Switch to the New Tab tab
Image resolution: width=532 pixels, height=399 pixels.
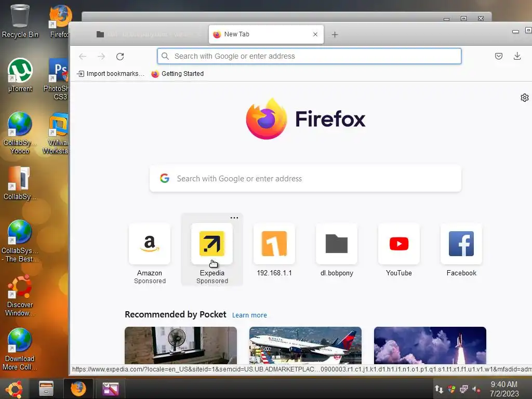click(x=267, y=34)
